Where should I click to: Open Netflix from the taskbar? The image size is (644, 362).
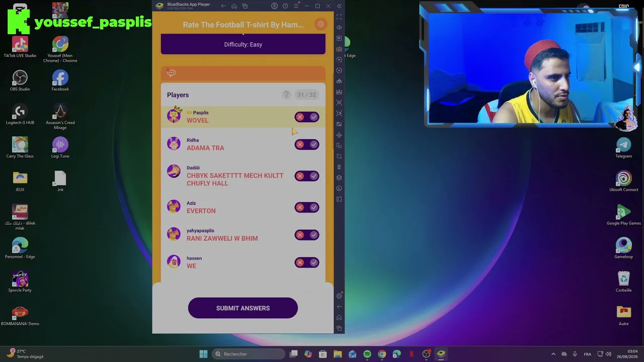click(412, 354)
